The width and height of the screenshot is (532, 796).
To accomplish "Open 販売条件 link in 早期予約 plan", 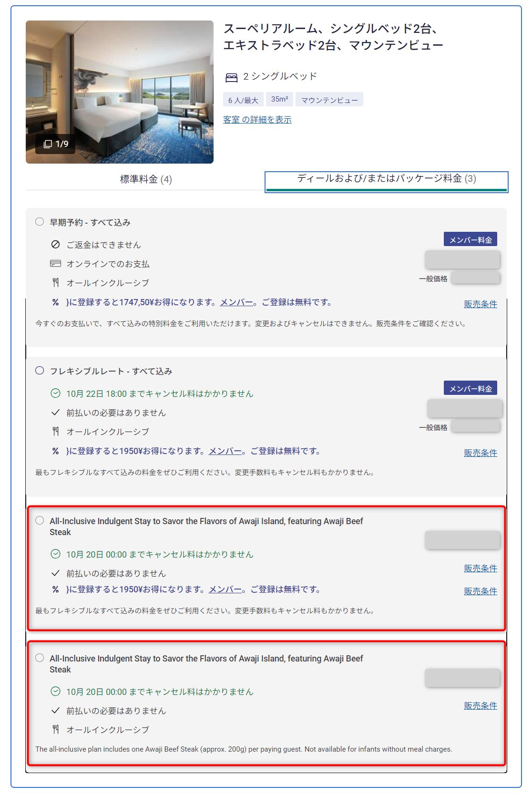I will [481, 304].
